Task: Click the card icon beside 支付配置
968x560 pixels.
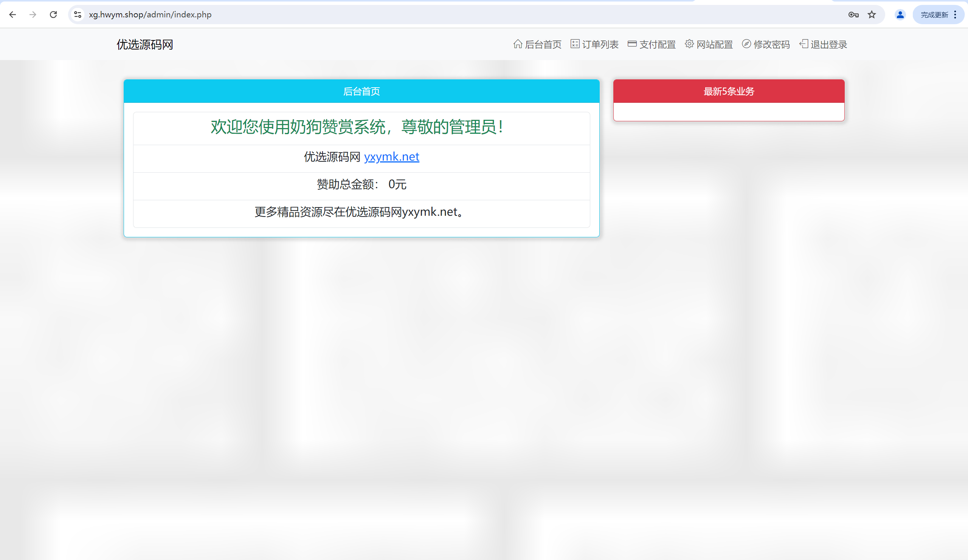Action: pyautogui.click(x=632, y=44)
